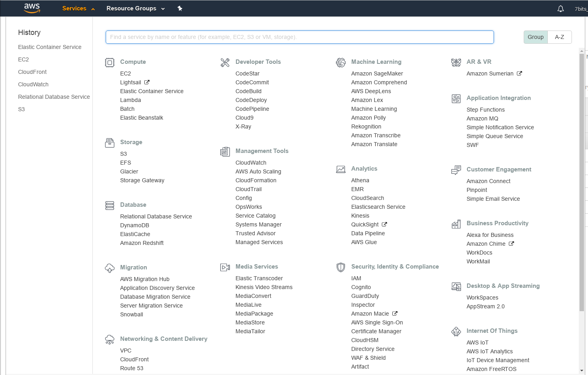The image size is (588, 375).
Task: Click the Desktop & App Streaming icon
Action: pos(456,287)
